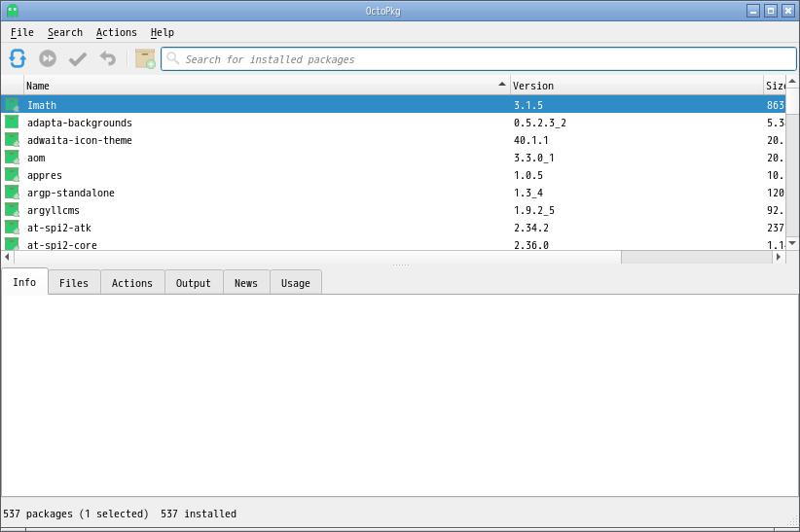
Task: Select the aom package
Action: coord(393,158)
